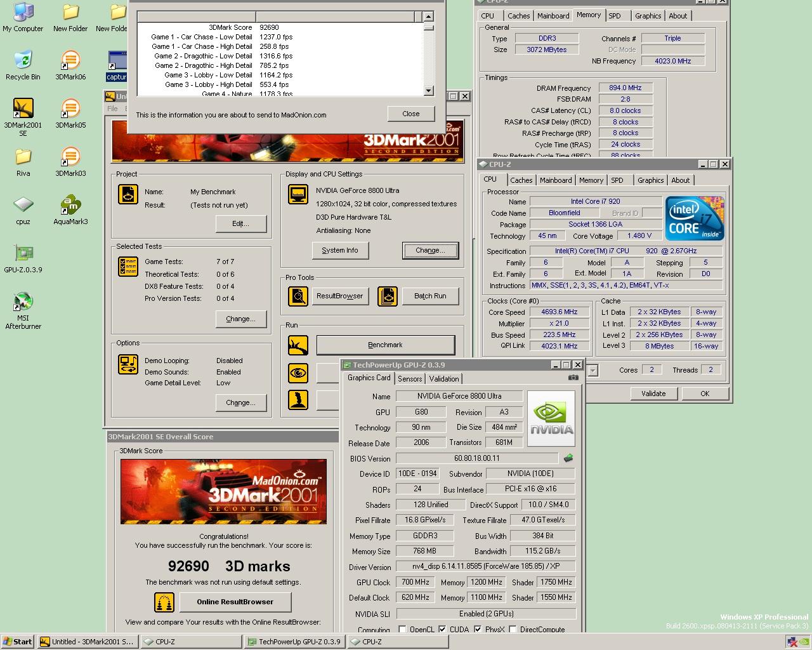The width and height of the screenshot is (812, 650).
Task: Click the benchmark run icon beside Benchmark button
Action: tap(298, 345)
